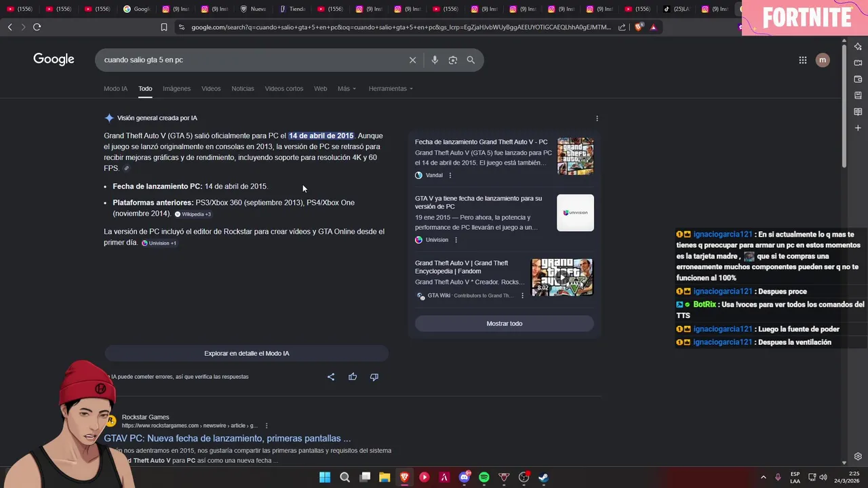Switch to the Modo IA tab
The image size is (868, 488).
click(115, 89)
